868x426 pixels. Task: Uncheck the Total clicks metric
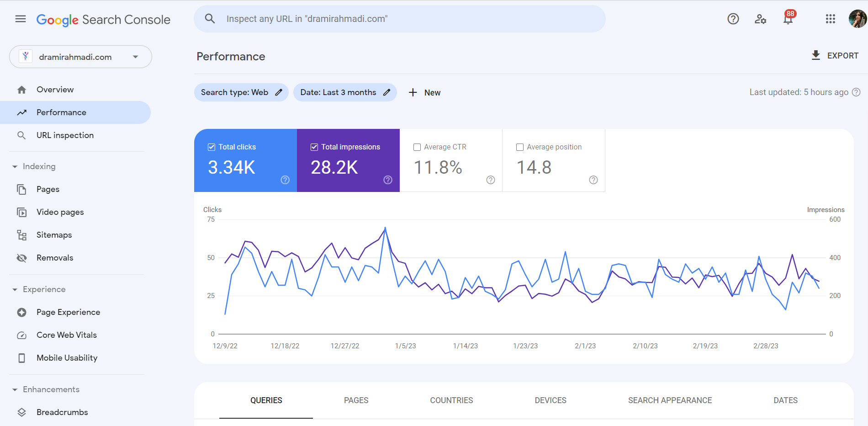tap(212, 147)
